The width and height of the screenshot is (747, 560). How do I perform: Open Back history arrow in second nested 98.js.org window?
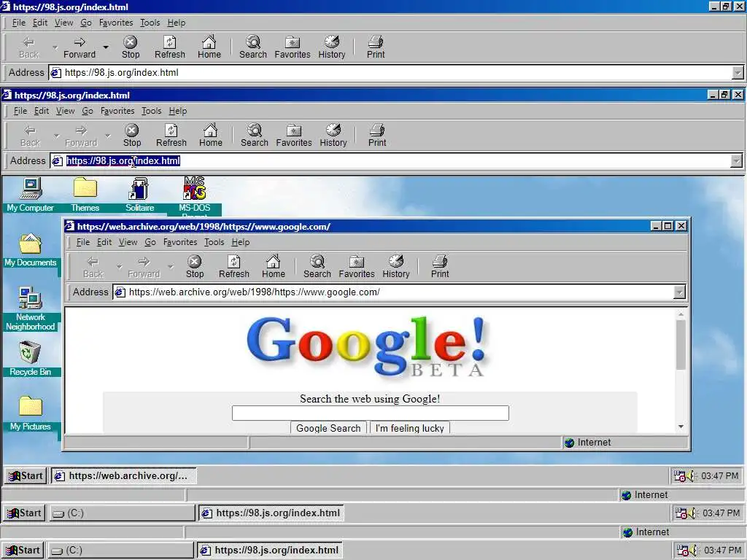(56, 136)
